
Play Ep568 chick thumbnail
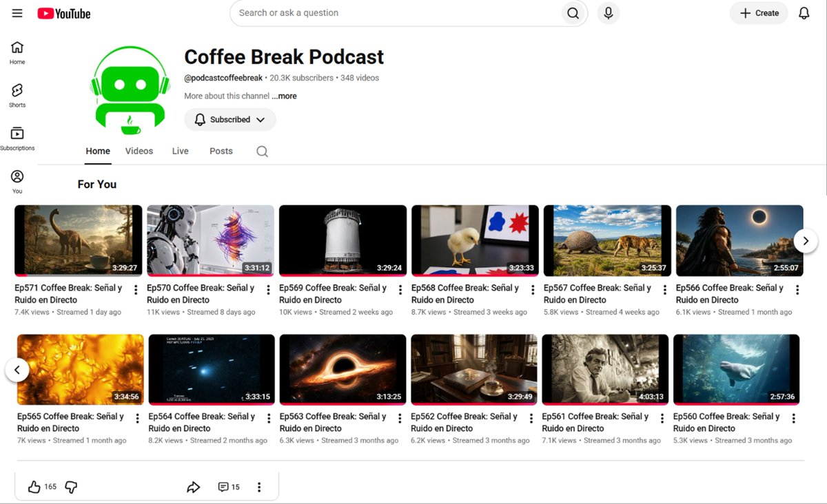(476, 241)
